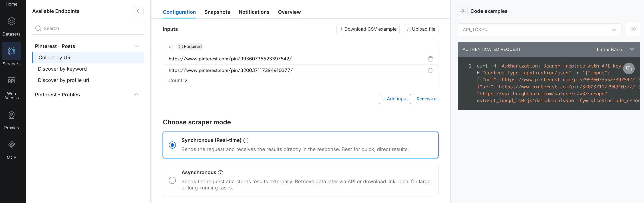Collapse the Available Endpoints panel
Screen dimensions: 644x203
pyautogui.click(x=138, y=11)
